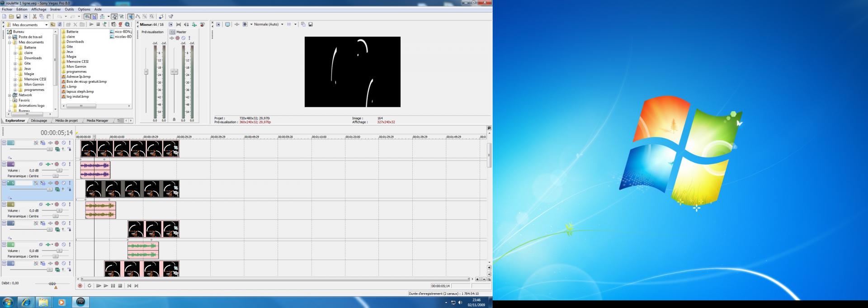The height and width of the screenshot is (308, 868).
Task: Open the Outils menu
Action: 69,9
